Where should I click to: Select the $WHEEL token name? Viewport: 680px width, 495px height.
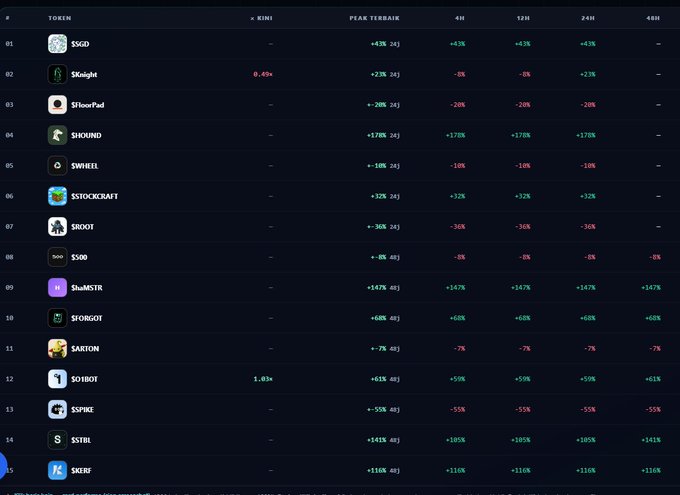click(85, 166)
